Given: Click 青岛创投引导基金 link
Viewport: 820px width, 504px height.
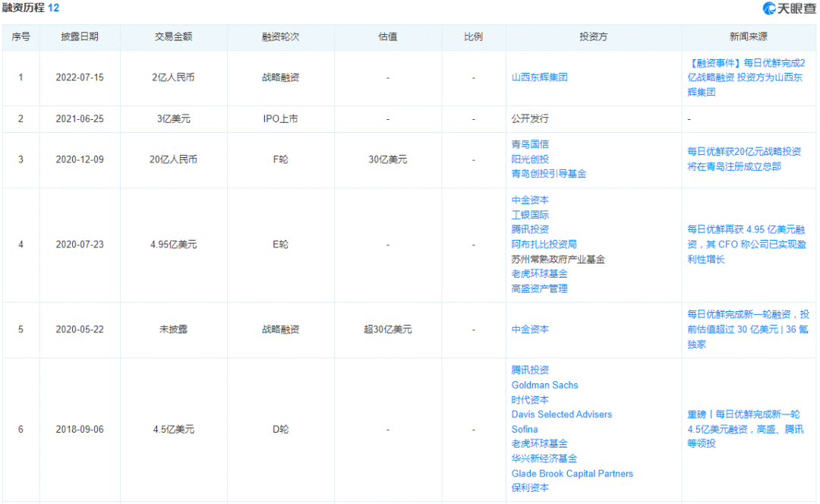Looking at the screenshot, I should coord(548,174).
